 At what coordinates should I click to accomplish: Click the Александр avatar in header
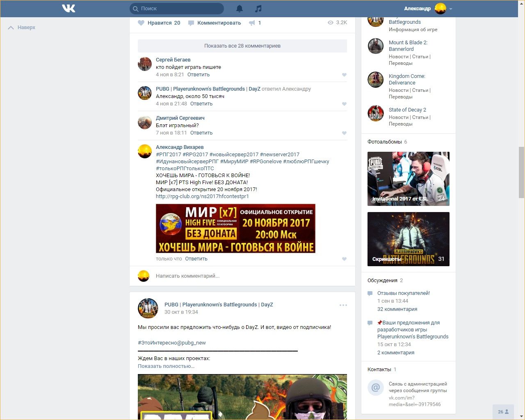(x=440, y=8)
